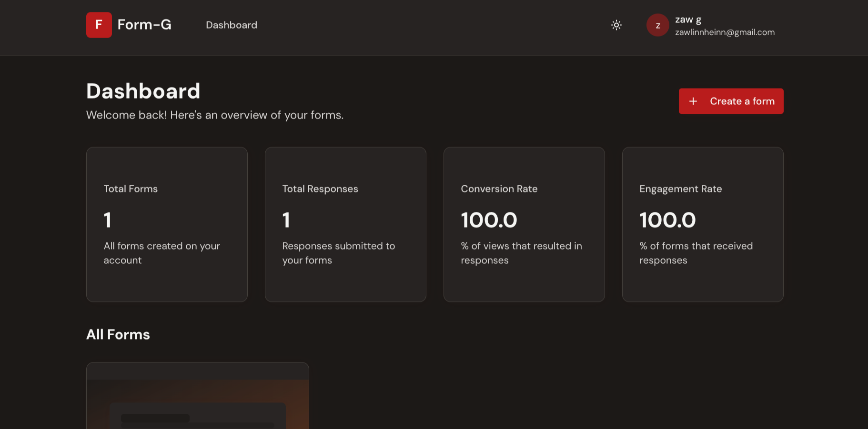Select the Total Responses card title
Image resolution: width=868 pixels, height=429 pixels.
(x=320, y=189)
